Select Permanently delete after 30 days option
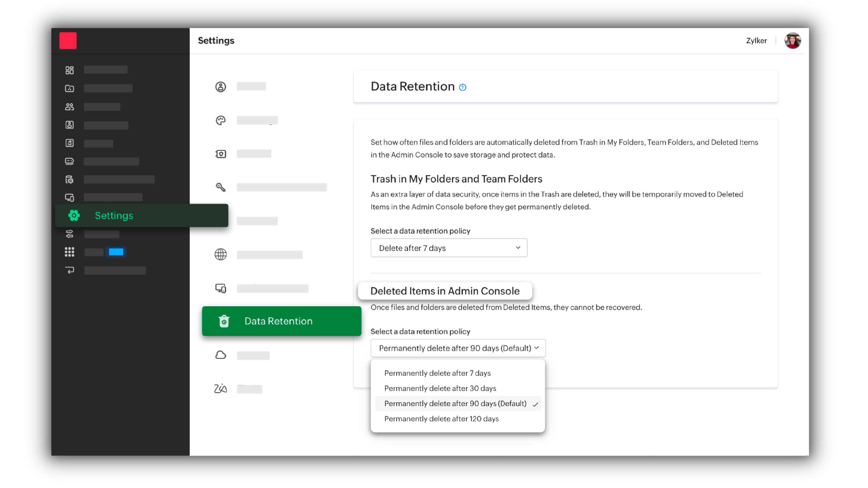The width and height of the screenshot is (868, 488). (x=440, y=388)
